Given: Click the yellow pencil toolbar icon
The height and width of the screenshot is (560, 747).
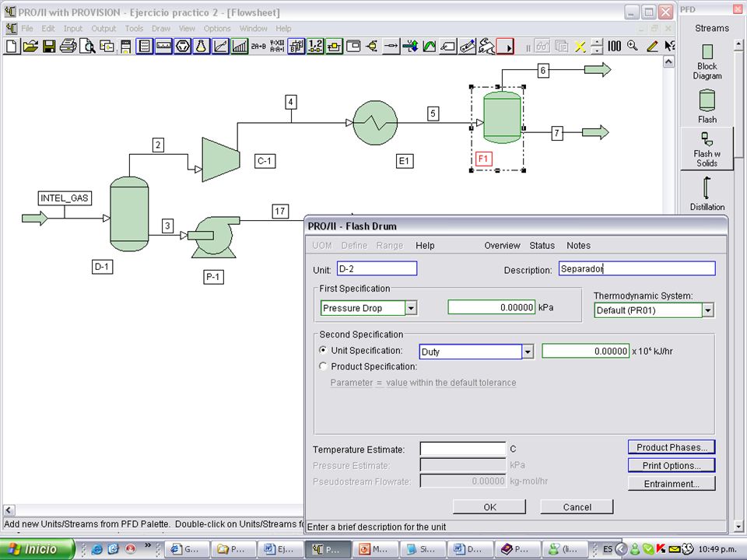Looking at the screenshot, I should tap(652, 46).
